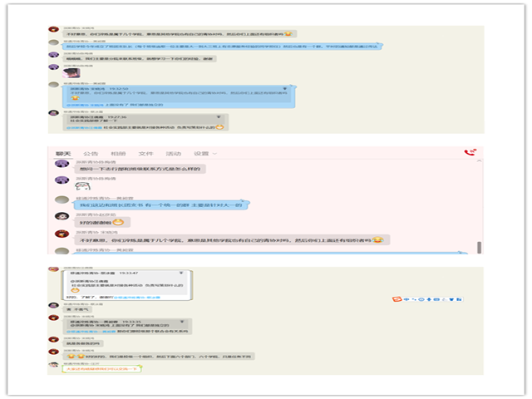
Task: Go to the 活动 tab
Action: coord(173,154)
